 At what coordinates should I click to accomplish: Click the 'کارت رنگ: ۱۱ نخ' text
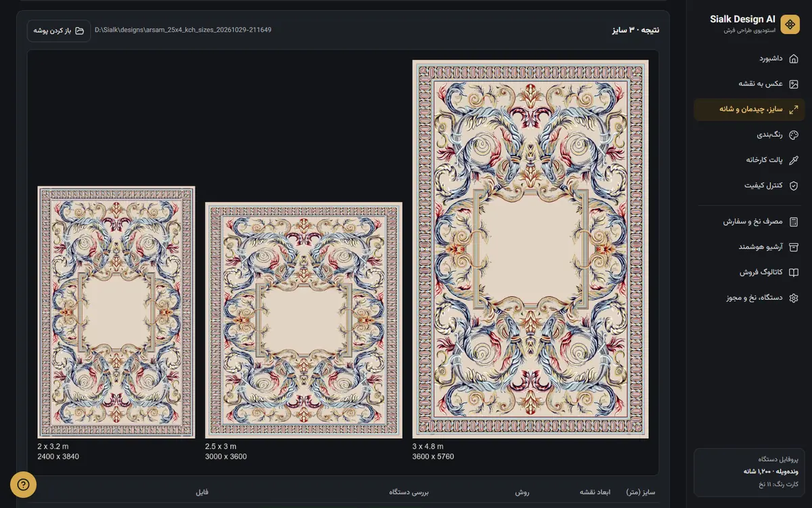[777, 484]
